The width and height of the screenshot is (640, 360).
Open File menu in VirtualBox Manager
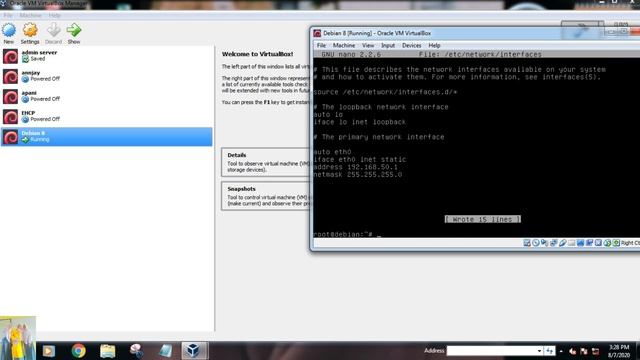coord(8,15)
